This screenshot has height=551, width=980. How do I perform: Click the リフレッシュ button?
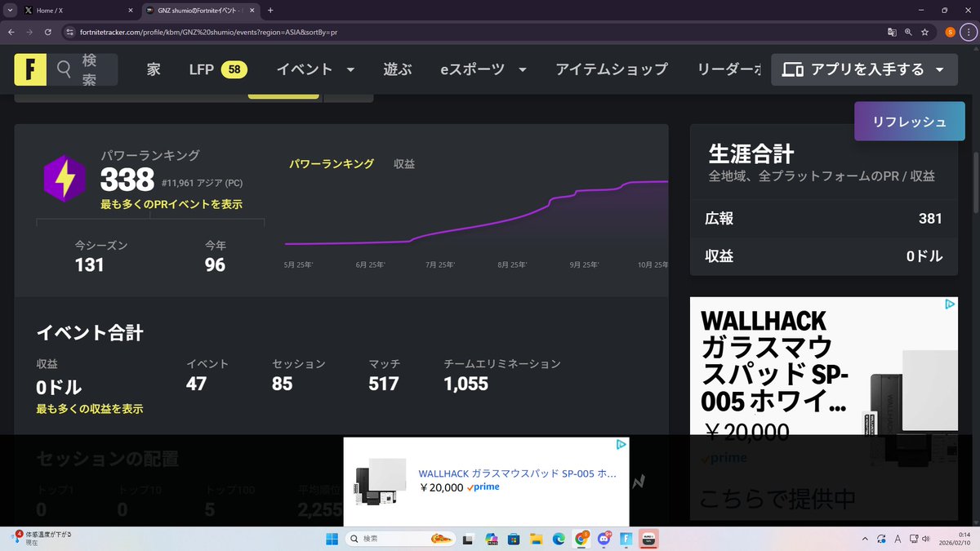909,122
